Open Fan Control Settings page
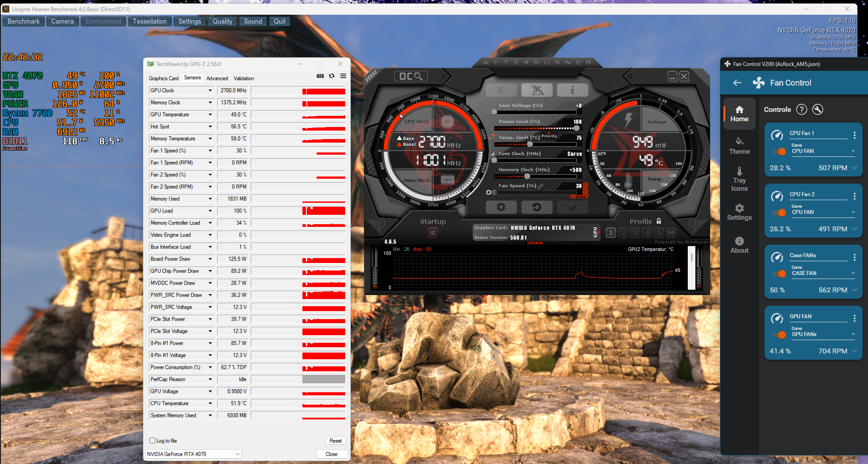This screenshot has width=868, height=464. (x=739, y=212)
